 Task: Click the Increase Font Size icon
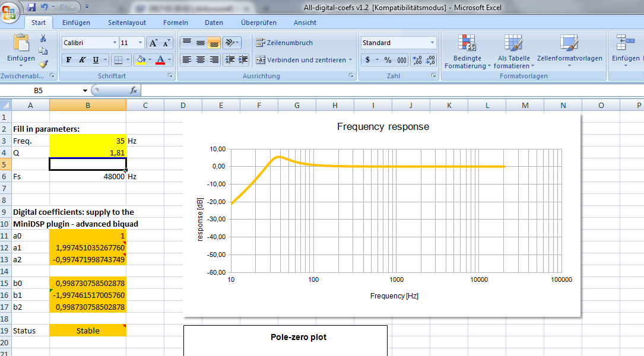153,43
